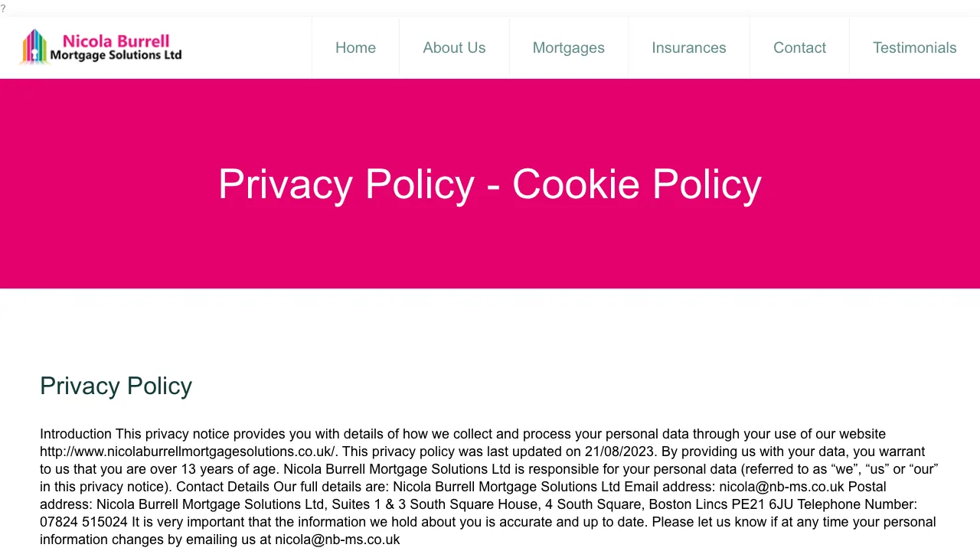The height and width of the screenshot is (551, 980).
Task: Click the "Privacy Policy - Cookie Policy" banner title
Action: (x=489, y=184)
